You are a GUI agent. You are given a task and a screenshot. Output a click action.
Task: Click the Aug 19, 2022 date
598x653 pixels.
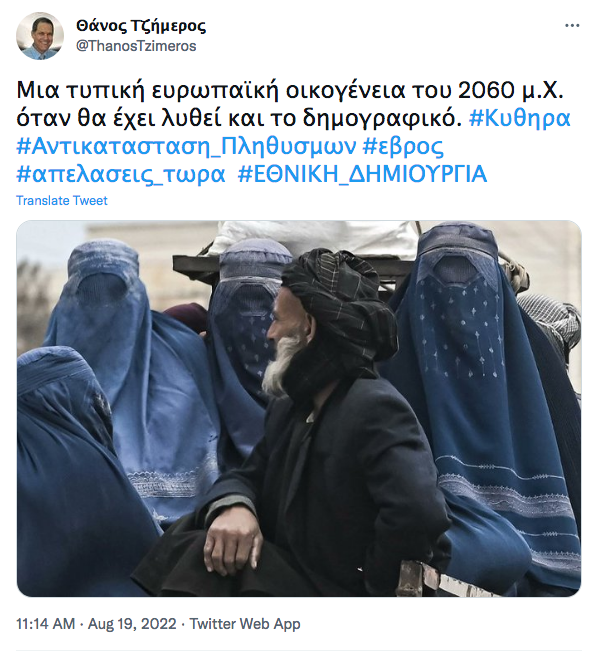coord(132,624)
